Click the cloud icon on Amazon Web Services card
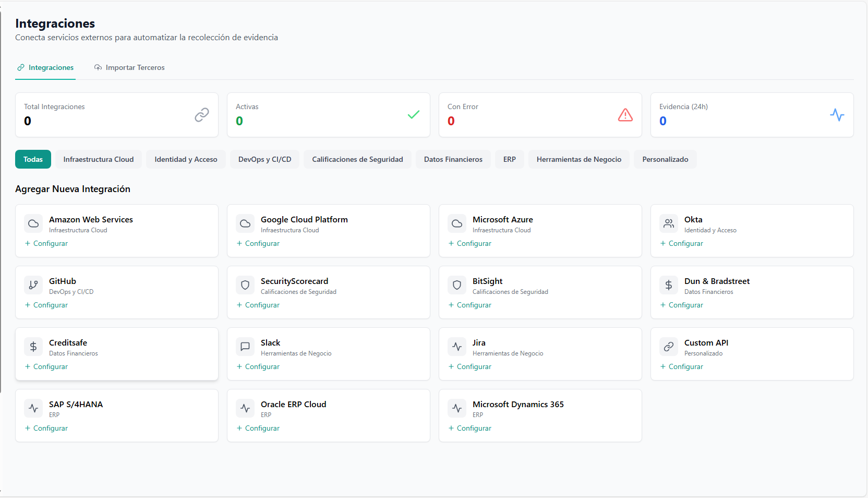868x498 pixels. coord(33,223)
